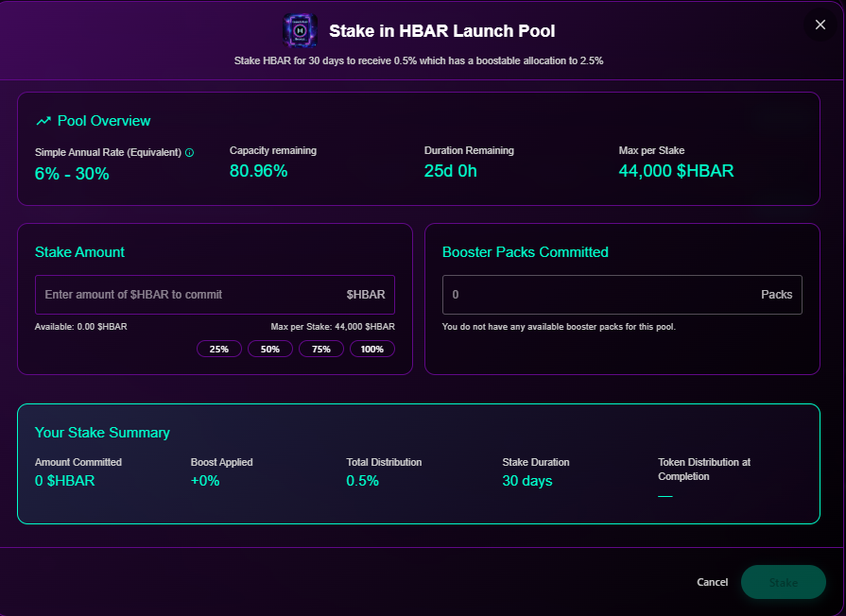Click the '+0%' boost applied value
846x616 pixels.
pos(205,481)
